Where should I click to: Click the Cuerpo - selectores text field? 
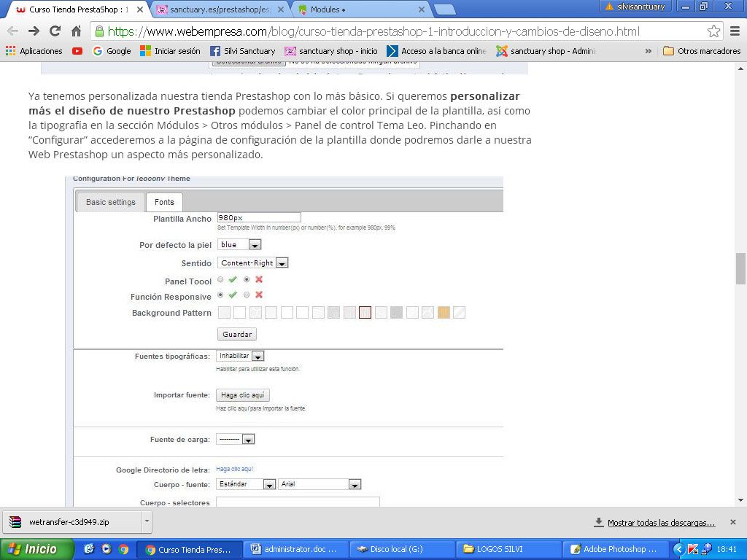[x=298, y=502]
